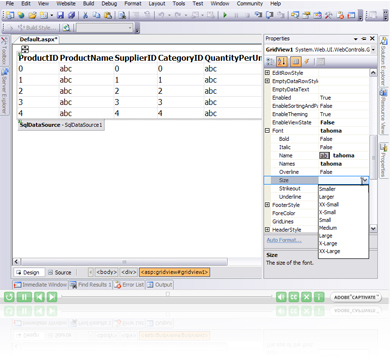Choose XX-Small from size list
Viewport: 390px width, 360px height.
343,204
